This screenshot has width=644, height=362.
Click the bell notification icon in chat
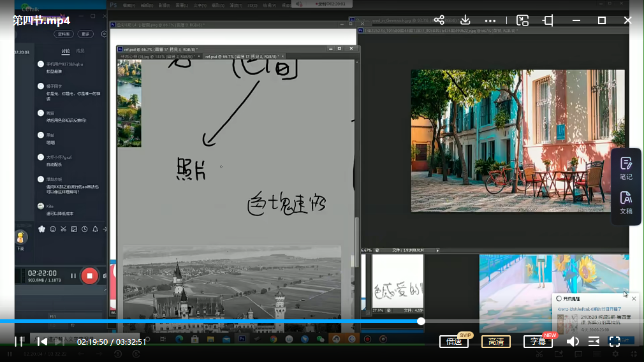pos(95,229)
